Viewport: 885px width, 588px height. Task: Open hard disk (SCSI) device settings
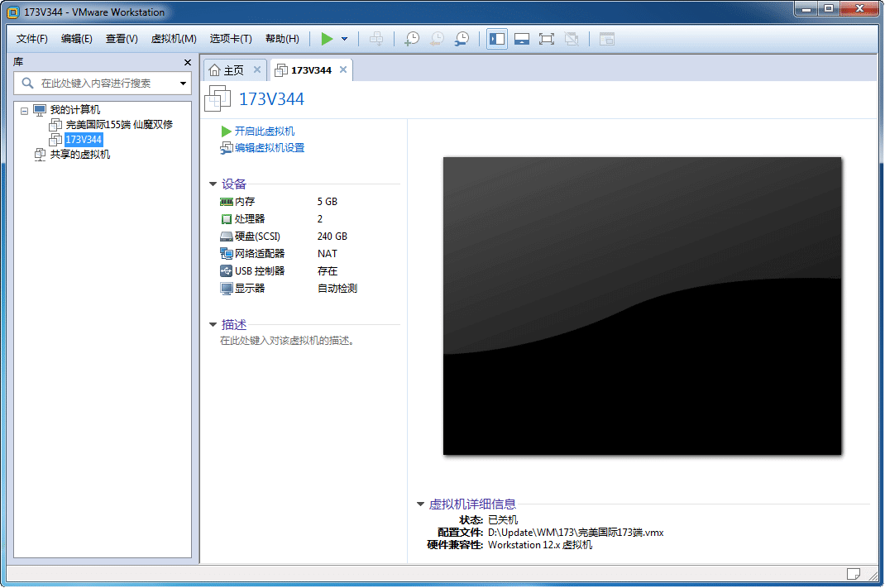pos(255,237)
